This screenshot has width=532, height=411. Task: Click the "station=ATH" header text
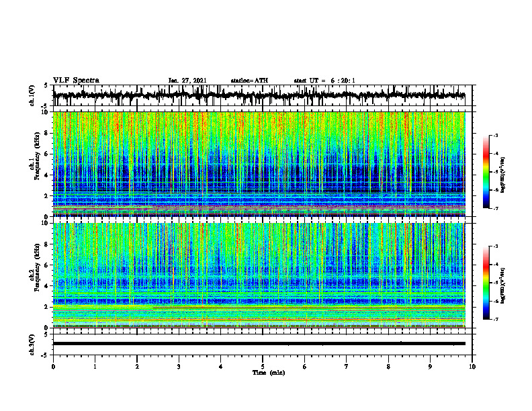point(249,81)
